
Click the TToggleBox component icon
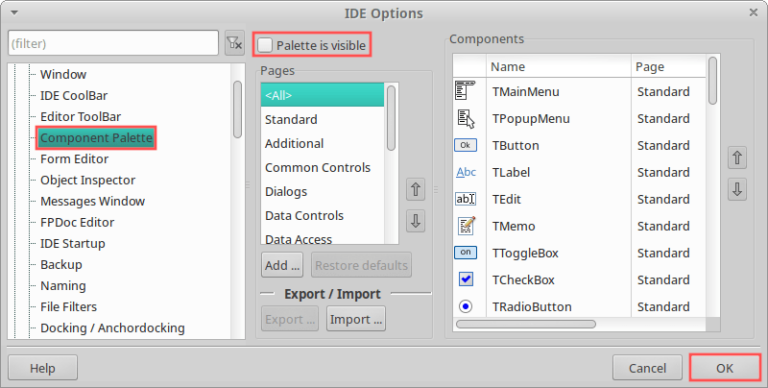coord(465,252)
